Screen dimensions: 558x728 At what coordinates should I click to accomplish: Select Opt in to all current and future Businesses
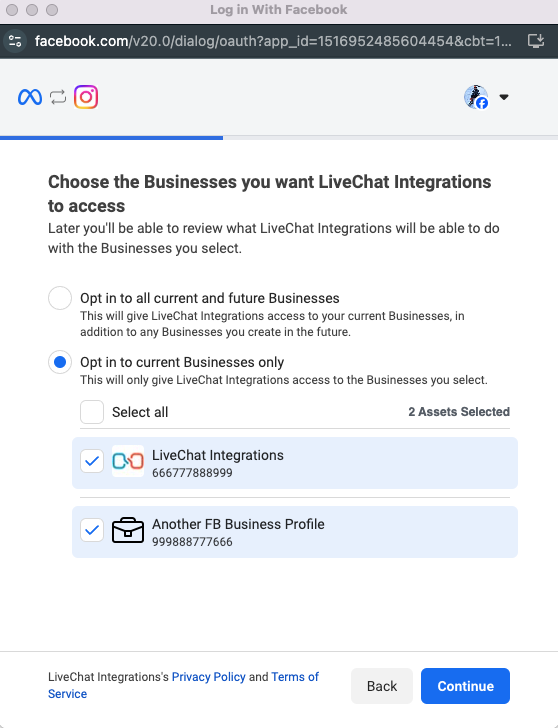(x=60, y=298)
